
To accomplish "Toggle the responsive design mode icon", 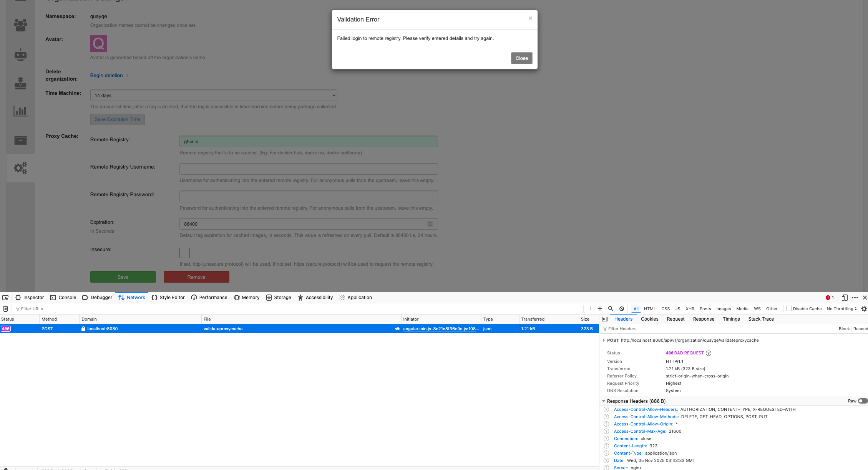I will [844, 298].
